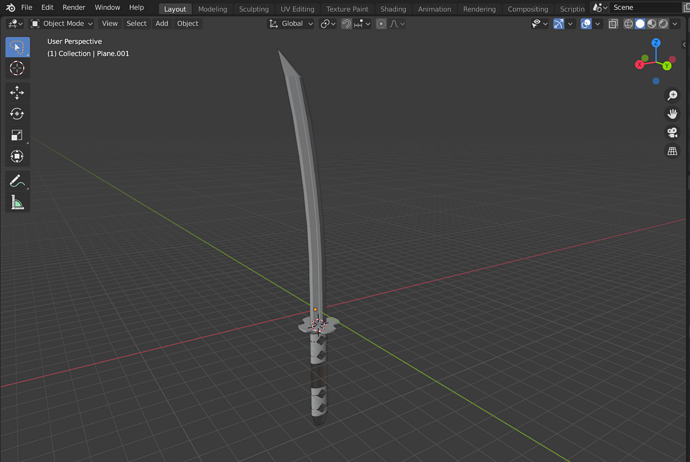Switch to rendered viewport shading
This screenshot has width=690, height=462.
tap(663, 24)
